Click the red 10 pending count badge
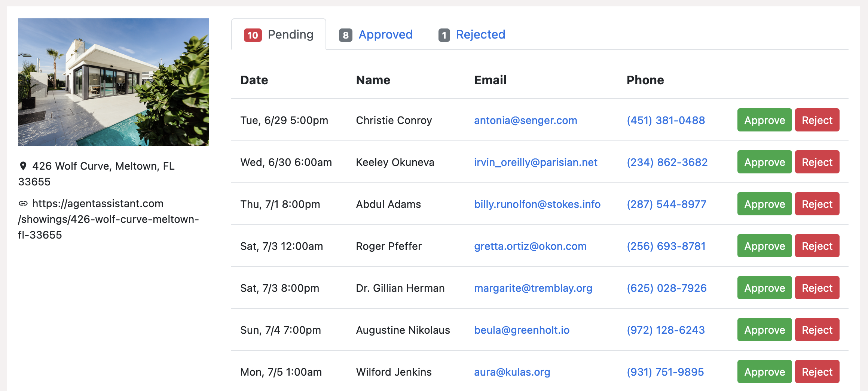This screenshot has height=391, width=868. pos(253,35)
